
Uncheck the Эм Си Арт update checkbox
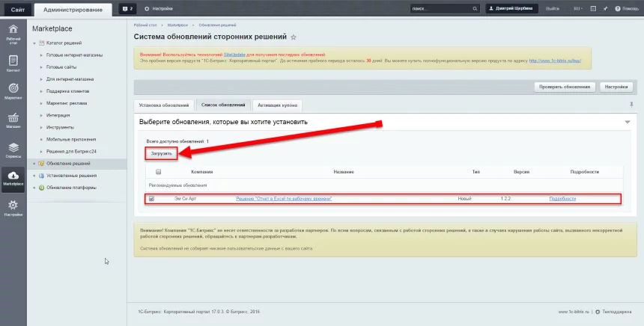click(152, 198)
